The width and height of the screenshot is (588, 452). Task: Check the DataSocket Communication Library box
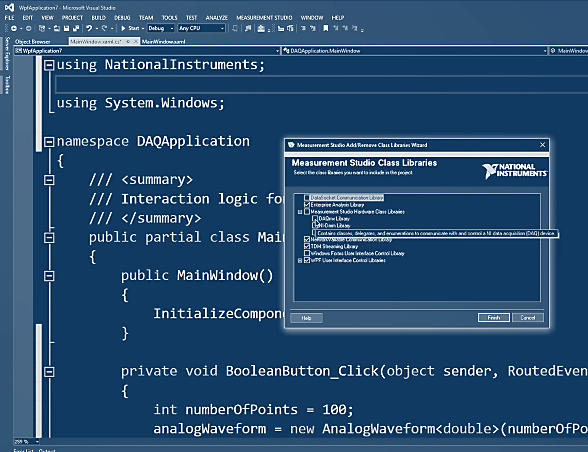click(x=307, y=198)
